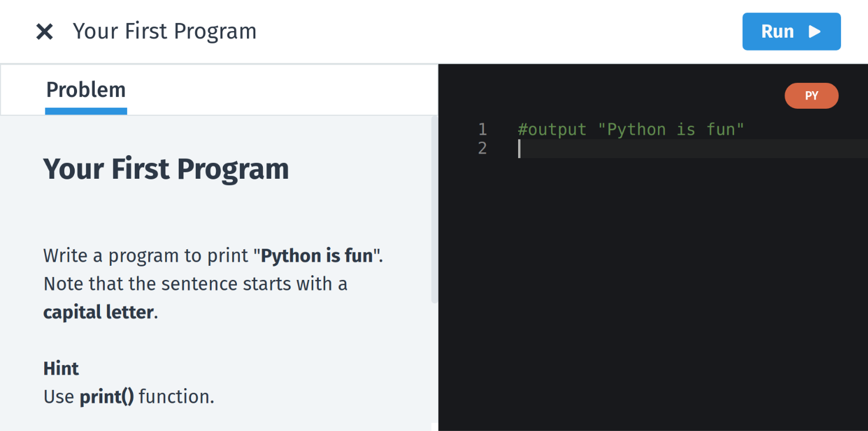Close the lesson with the X icon
This screenshot has width=868, height=431.
click(x=45, y=32)
